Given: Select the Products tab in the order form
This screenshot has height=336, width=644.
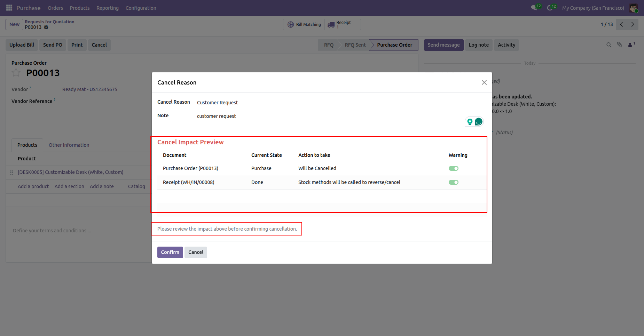Looking at the screenshot, I should (x=27, y=145).
